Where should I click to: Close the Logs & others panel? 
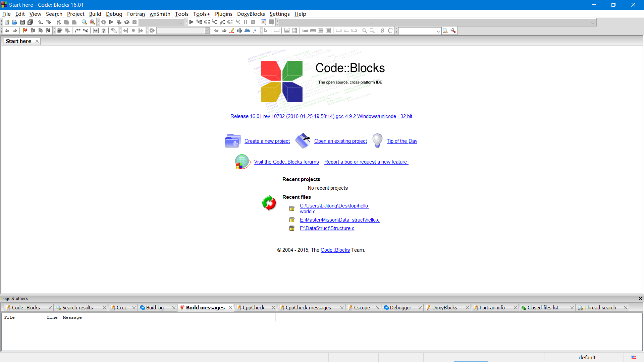(640, 299)
